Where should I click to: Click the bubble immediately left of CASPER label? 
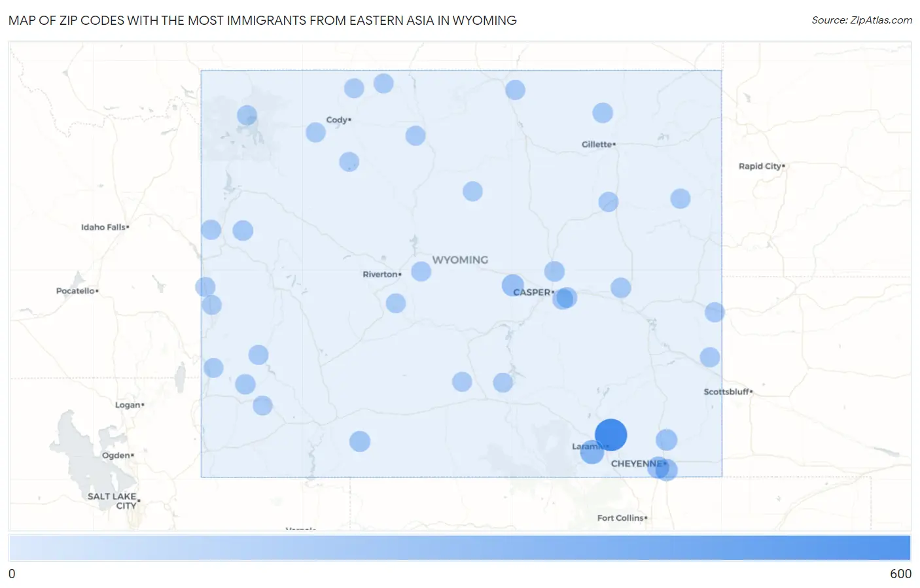point(513,285)
